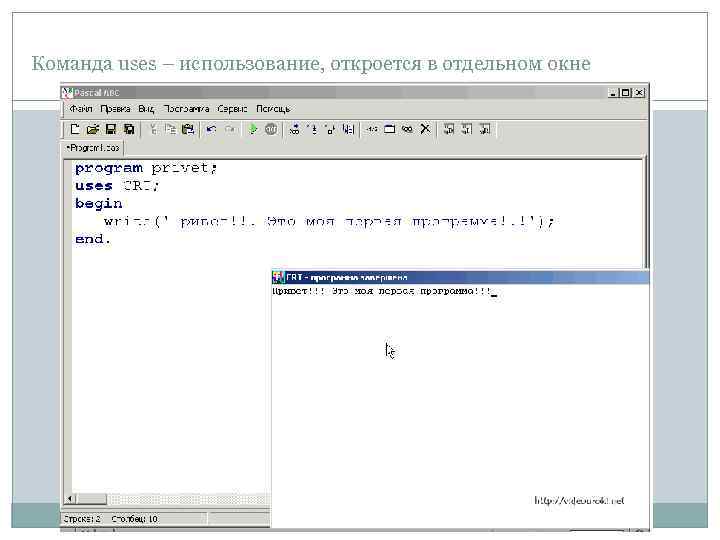Click the 'CRT;' text in the uses line
This screenshot has width=720, height=540.
(141, 186)
